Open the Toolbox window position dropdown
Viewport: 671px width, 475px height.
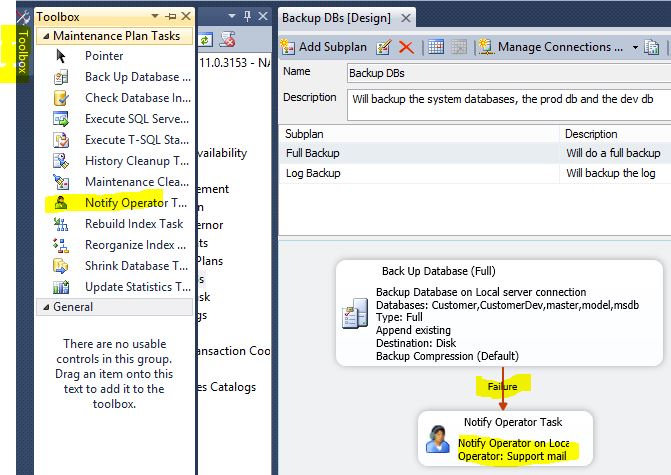[x=154, y=17]
